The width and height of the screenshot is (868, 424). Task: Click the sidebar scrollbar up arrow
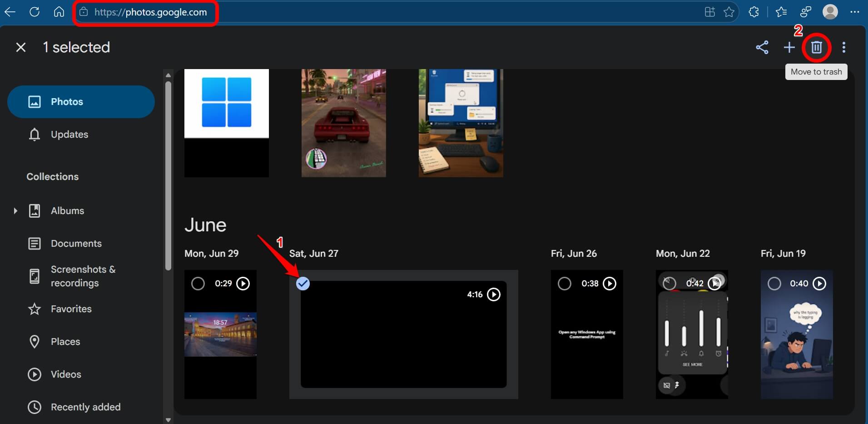pos(168,75)
